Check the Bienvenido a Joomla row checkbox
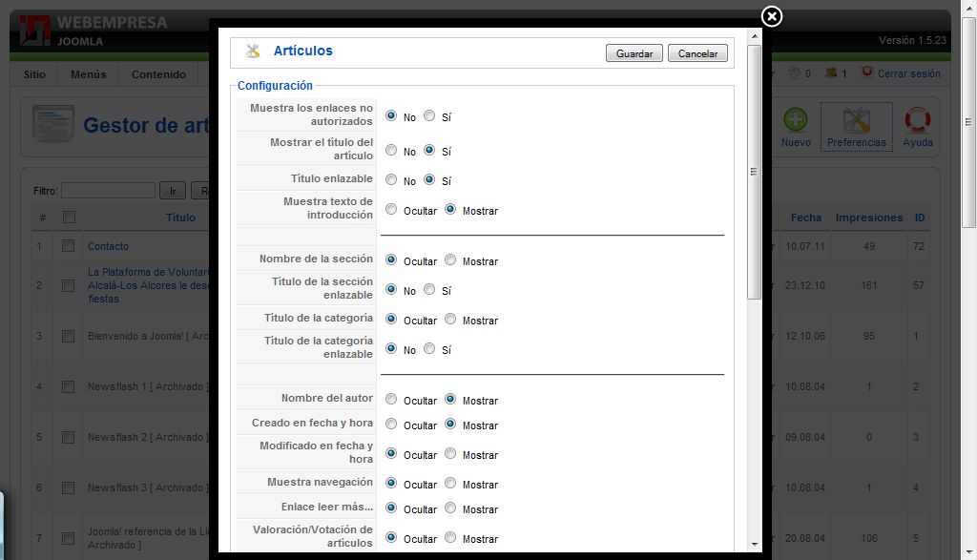This screenshot has height=560, width=977. 69,337
